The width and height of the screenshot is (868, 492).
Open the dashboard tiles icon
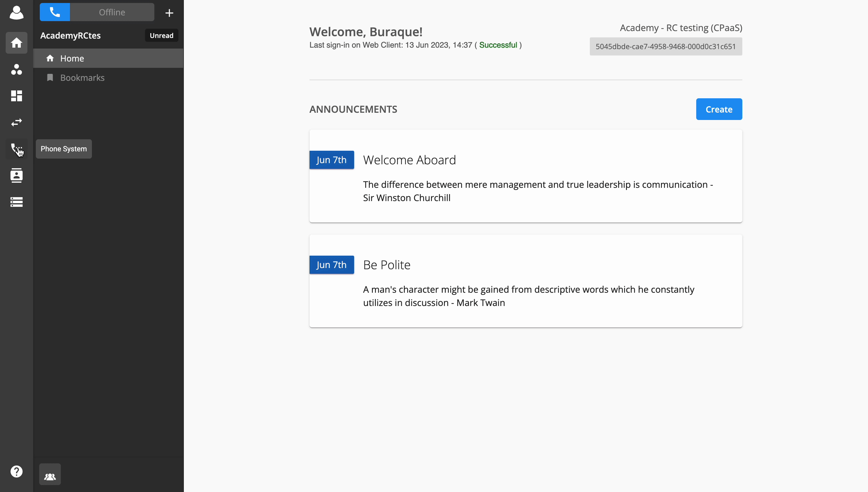coord(16,96)
